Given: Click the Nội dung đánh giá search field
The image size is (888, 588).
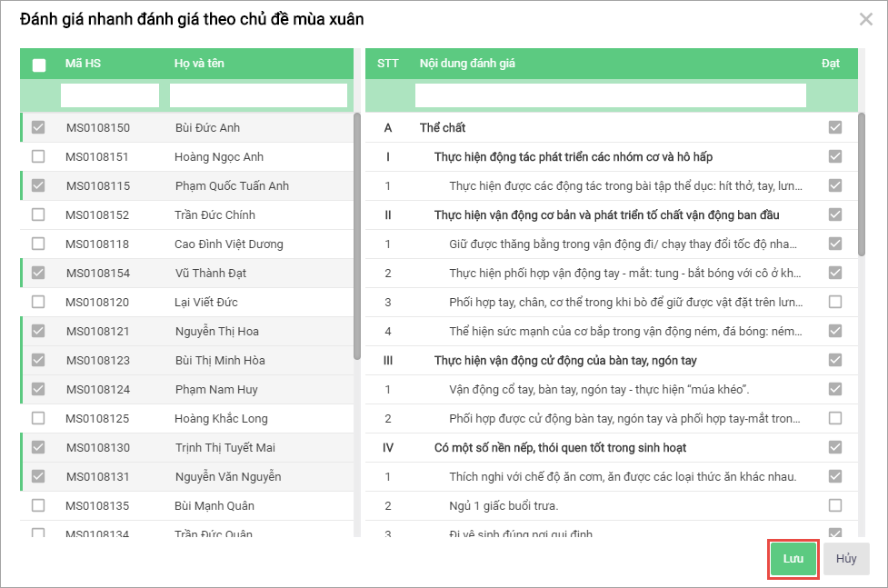Looking at the screenshot, I should tap(611, 95).
